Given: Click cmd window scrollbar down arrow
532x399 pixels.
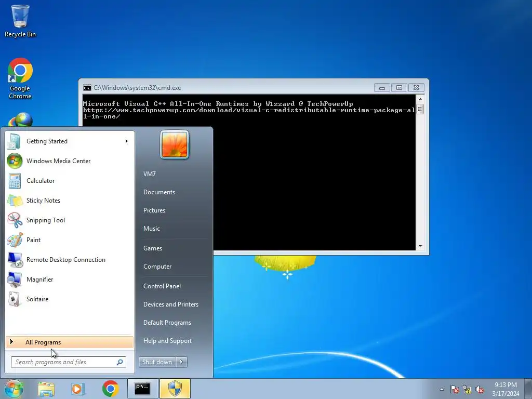Looking at the screenshot, I should (x=420, y=247).
